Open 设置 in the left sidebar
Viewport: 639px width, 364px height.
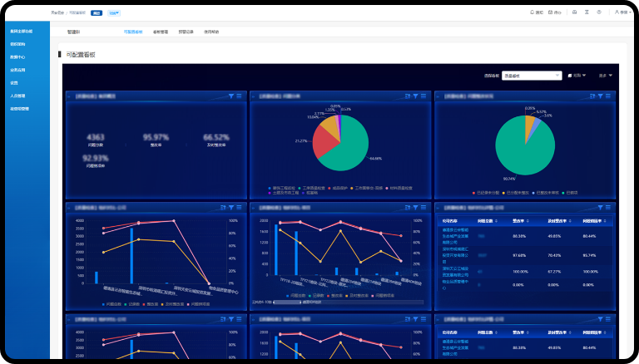pyautogui.click(x=14, y=83)
